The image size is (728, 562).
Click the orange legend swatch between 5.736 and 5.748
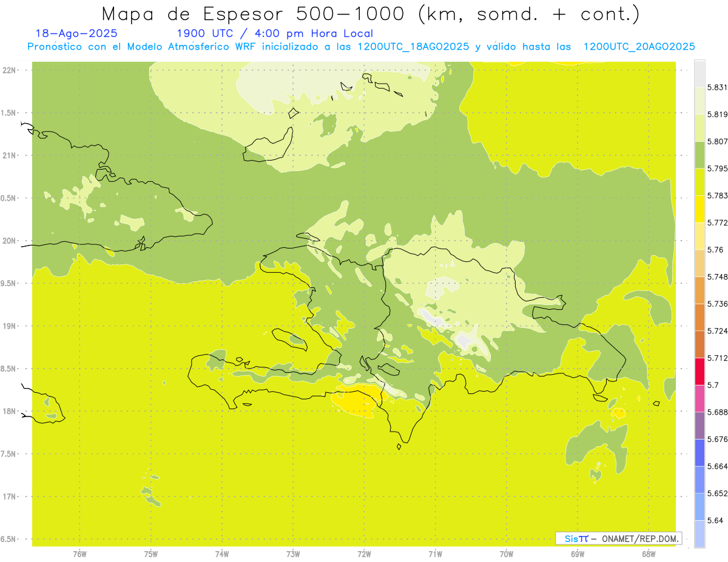(x=699, y=290)
